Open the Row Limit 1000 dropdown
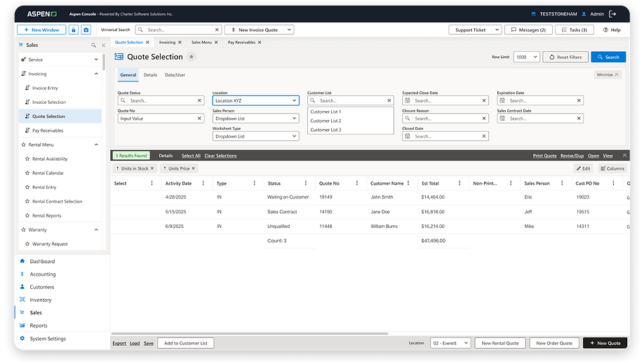 click(x=527, y=57)
